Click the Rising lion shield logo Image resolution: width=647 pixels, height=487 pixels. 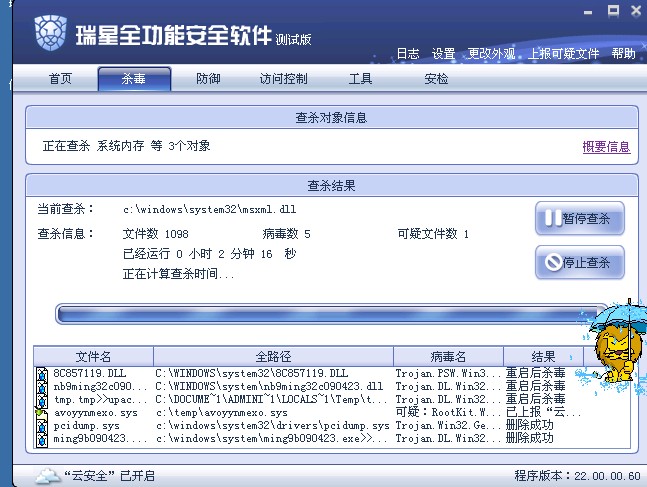(x=50, y=33)
